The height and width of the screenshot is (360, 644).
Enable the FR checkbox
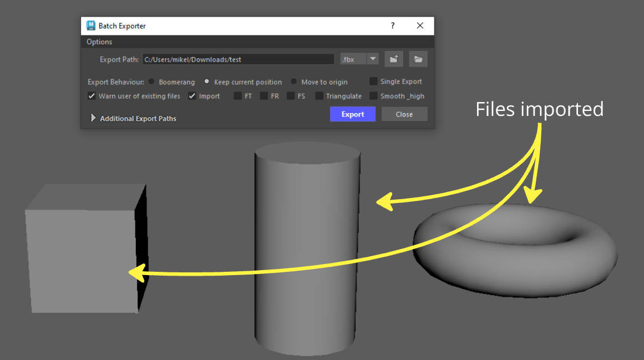point(263,95)
